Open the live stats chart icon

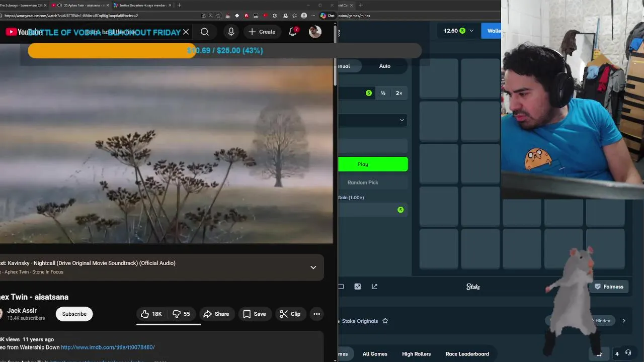(357, 287)
